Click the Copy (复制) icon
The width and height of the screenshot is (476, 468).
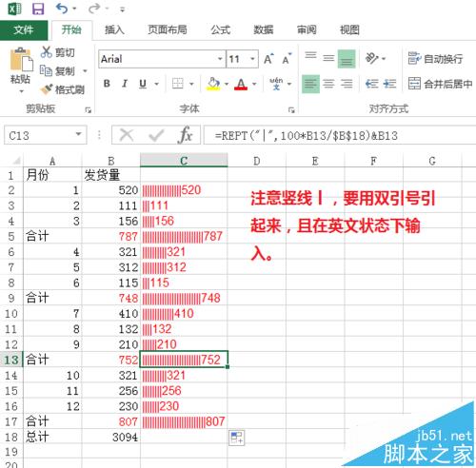pos(46,70)
